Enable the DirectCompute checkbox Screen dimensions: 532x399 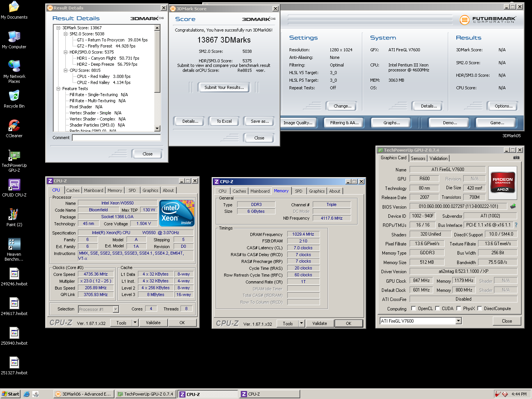click(480, 309)
